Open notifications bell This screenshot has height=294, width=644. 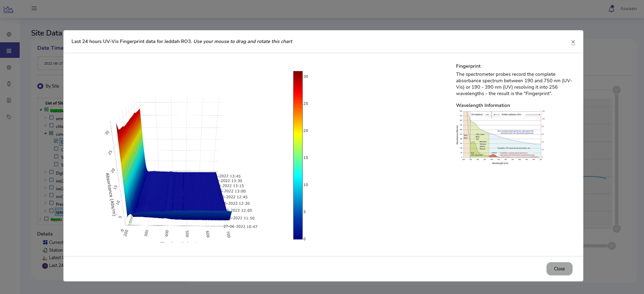(611, 8)
